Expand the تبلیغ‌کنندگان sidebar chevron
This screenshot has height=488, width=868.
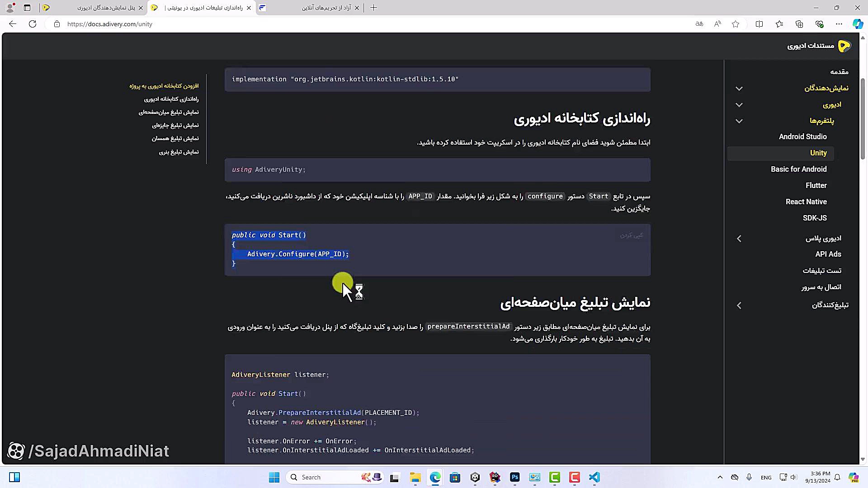click(x=739, y=305)
